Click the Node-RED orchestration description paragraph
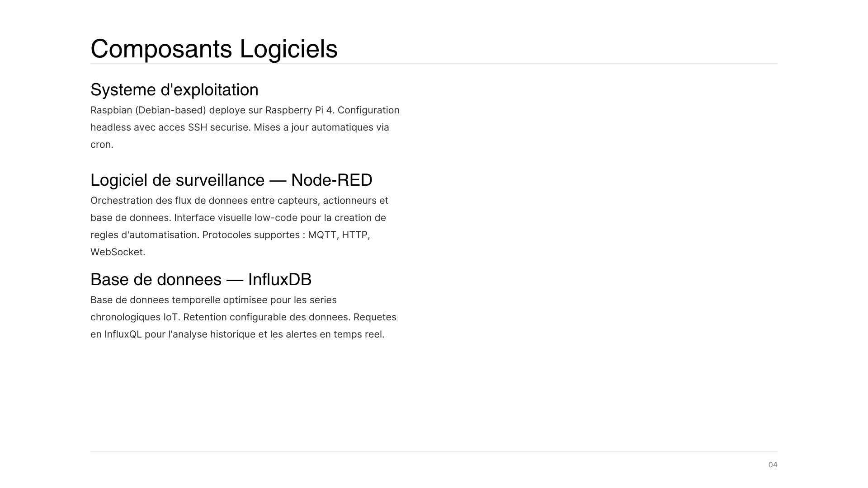Image resolution: width=868 pixels, height=488 pixels. click(x=240, y=226)
